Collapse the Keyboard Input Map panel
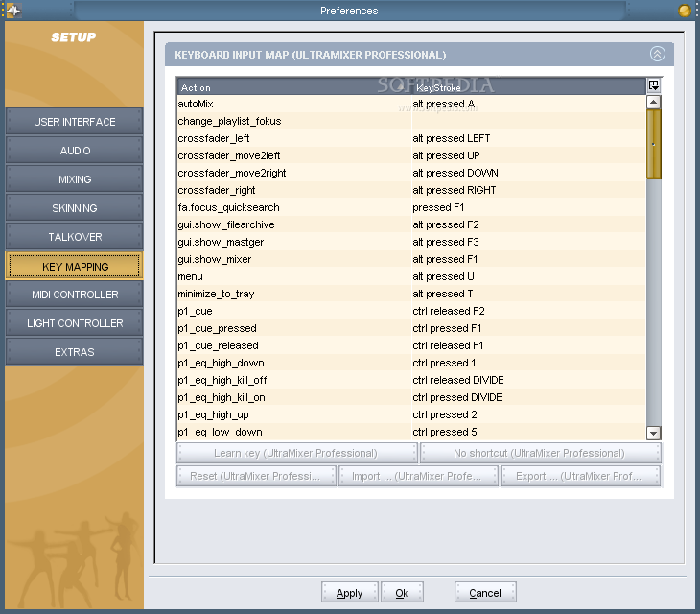The width and height of the screenshot is (700, 614). point(657,54)
